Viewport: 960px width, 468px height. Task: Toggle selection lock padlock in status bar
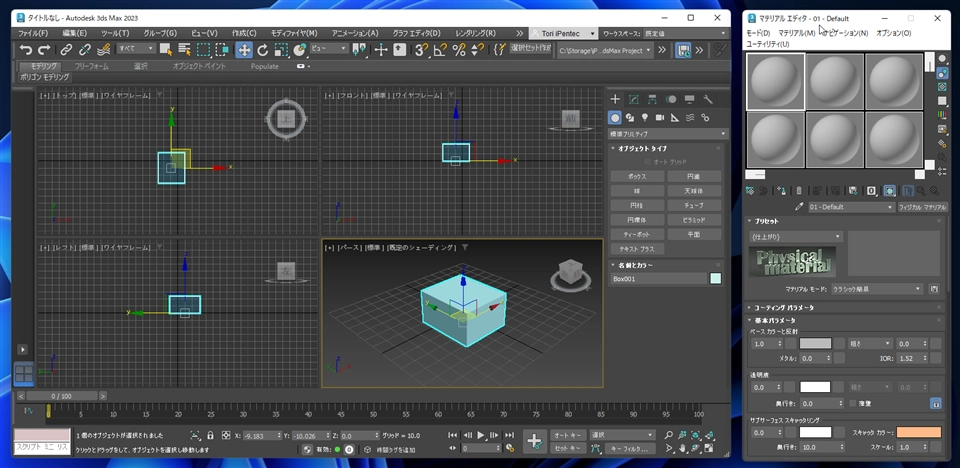(211, 435)
